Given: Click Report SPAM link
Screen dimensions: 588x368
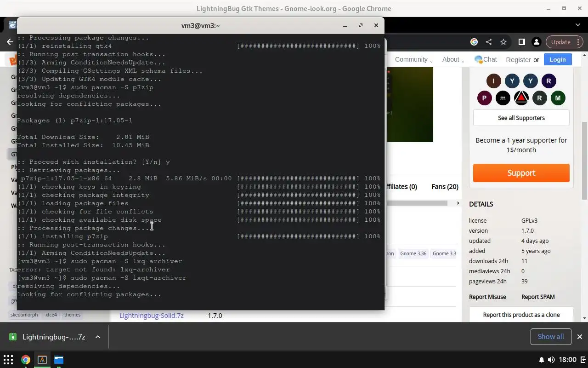Looking at the screenshot, I should [538, 297].
